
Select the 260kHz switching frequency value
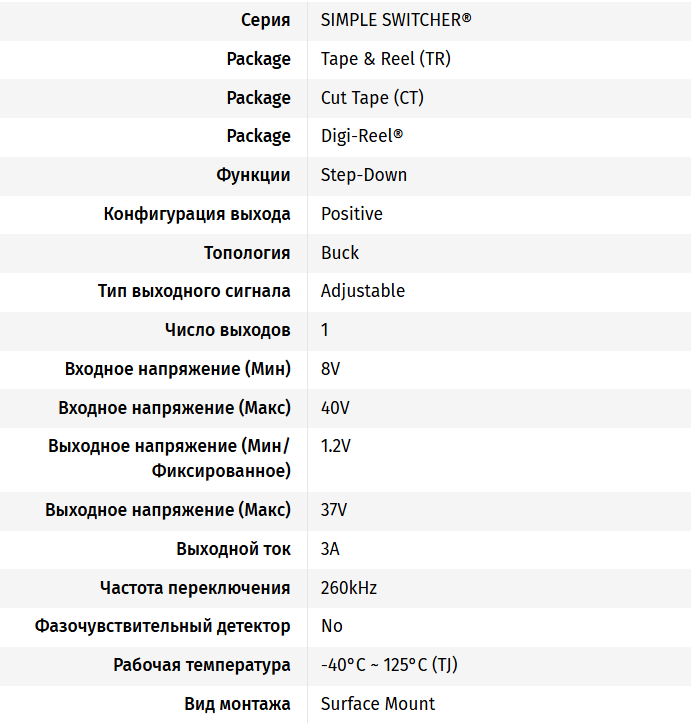[348, 588]
